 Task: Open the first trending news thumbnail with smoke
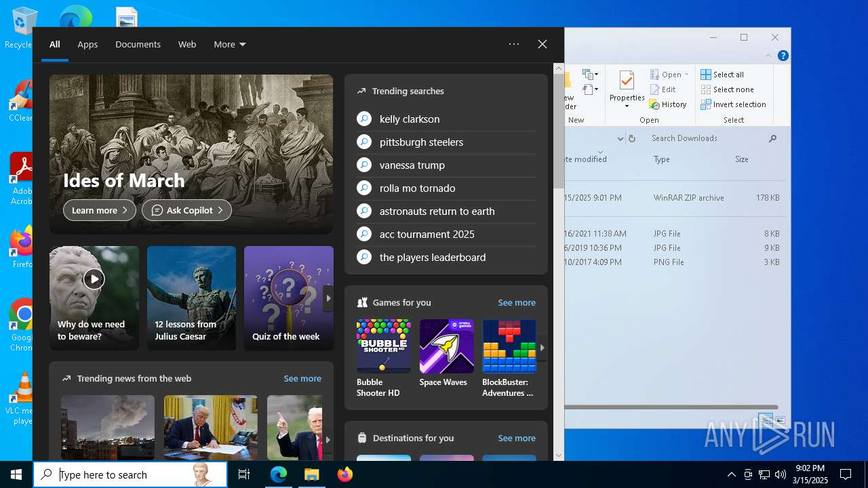click(108, 428)
